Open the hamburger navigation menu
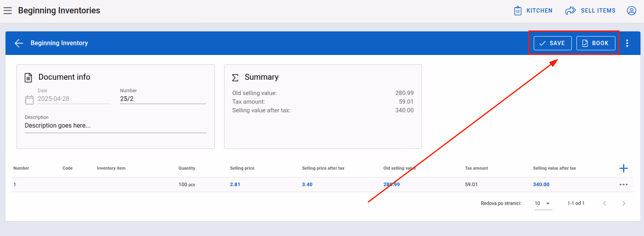Screen dimensions: 644x236 (8, 11)
